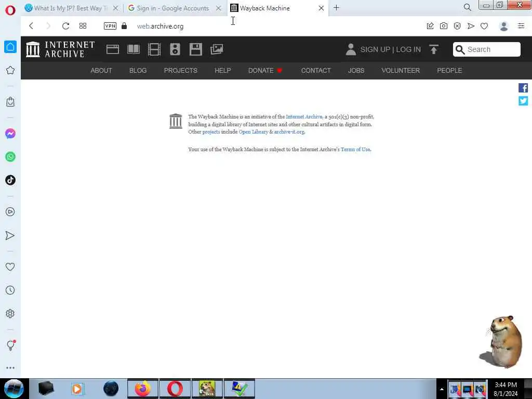This screenshot has height=399, width=532.
Task: Click the web.archive.org address field
Action: tap(160, 26)
